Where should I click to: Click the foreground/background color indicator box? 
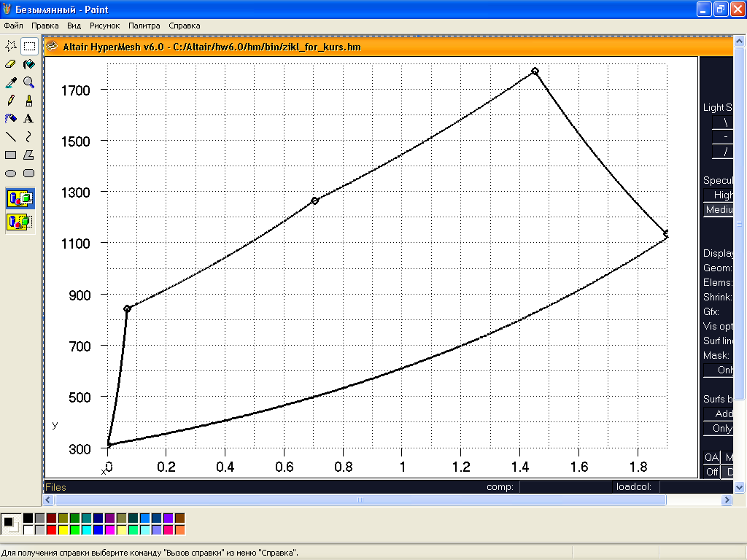coord(11,524)
